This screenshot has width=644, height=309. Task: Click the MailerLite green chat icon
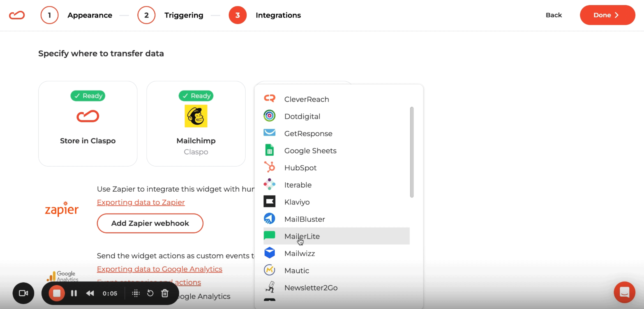pos(269,235)
